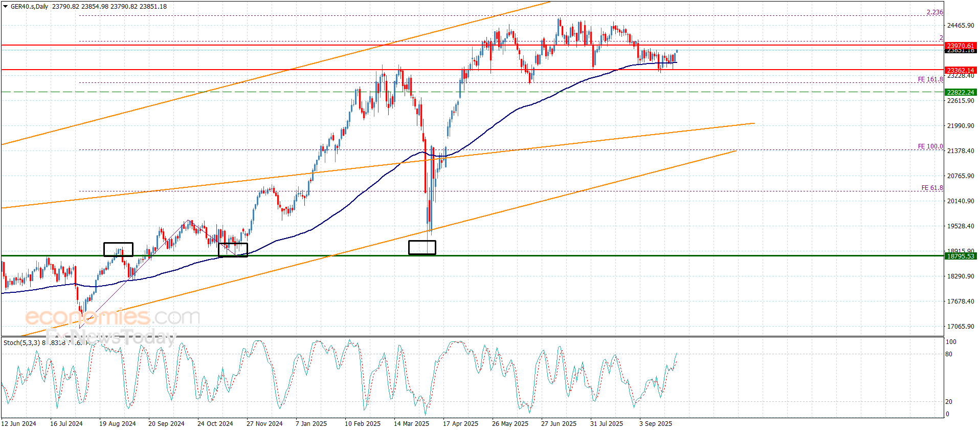This screenshot has width=980, height=430.
Task: Click the green 18795.53 price label
Action: (961, 256)
